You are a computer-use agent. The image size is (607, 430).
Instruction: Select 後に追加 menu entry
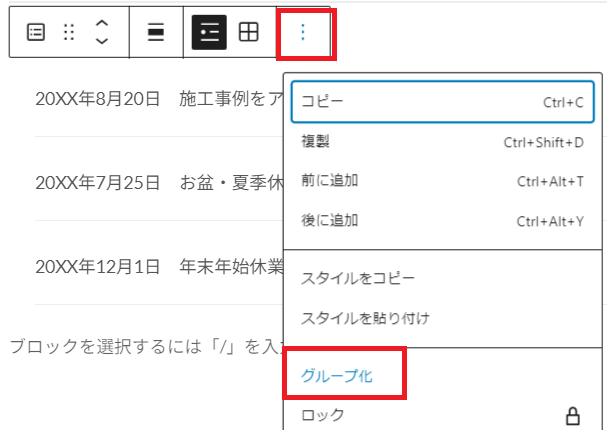tap(442, 221)
